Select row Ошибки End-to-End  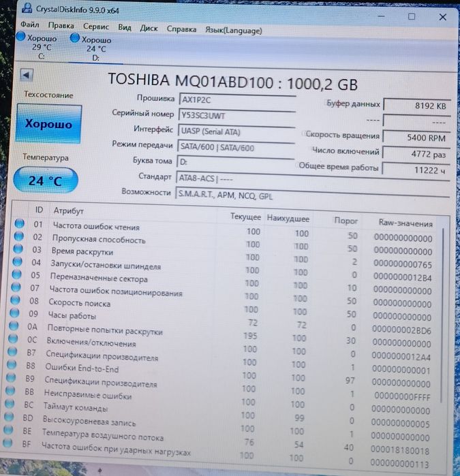(219, 373)
